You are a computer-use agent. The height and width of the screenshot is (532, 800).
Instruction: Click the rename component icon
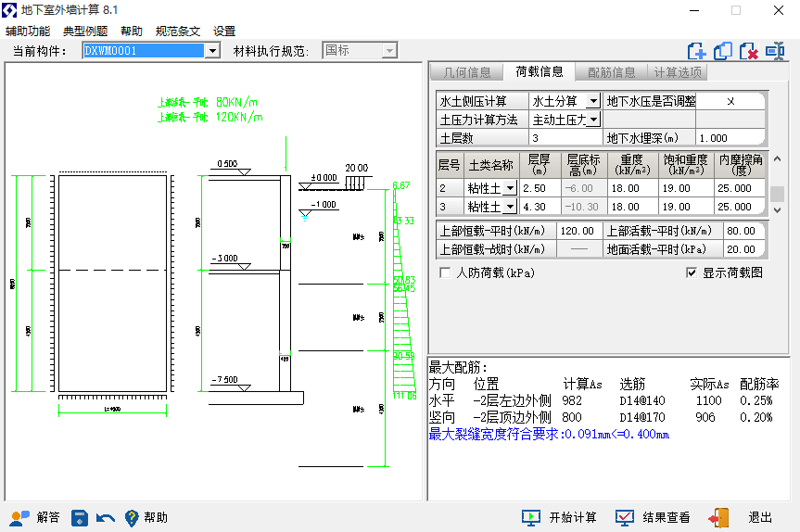click(x=775, y=51)
